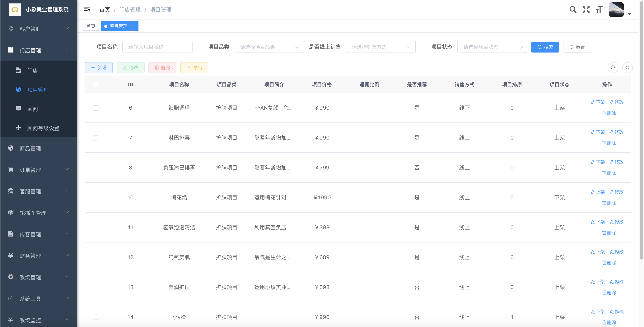Open font size settings icon
Viewport: 644px width, 327px height.
click(x=599, y=10)
